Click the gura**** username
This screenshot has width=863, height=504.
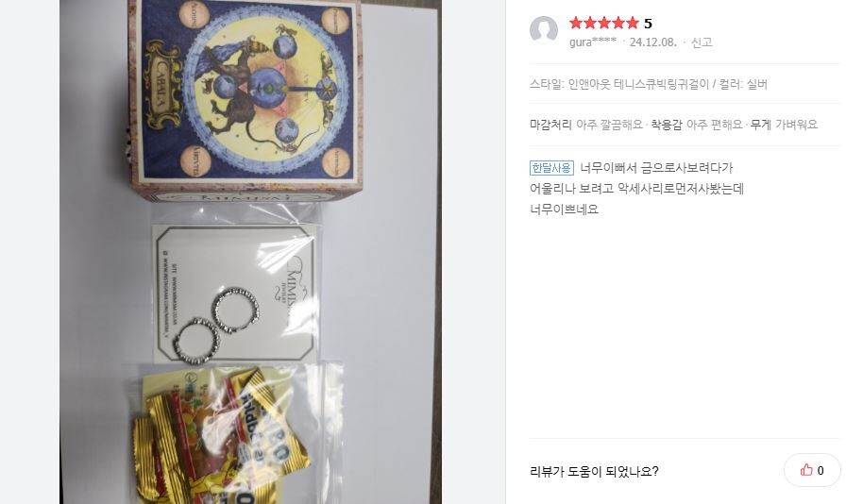coord(593,42)
